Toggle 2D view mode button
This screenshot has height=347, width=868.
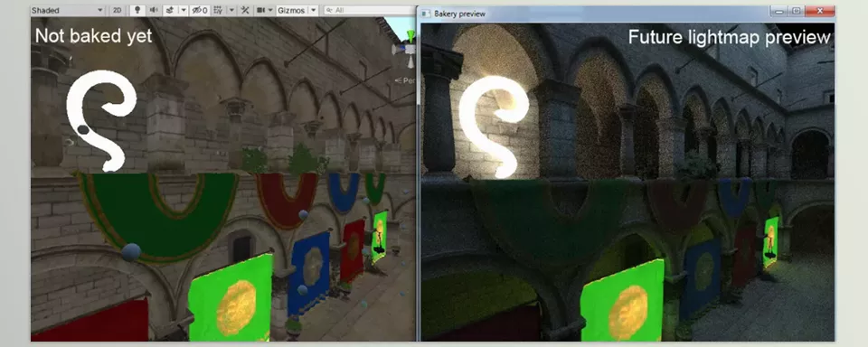point(118,11)
